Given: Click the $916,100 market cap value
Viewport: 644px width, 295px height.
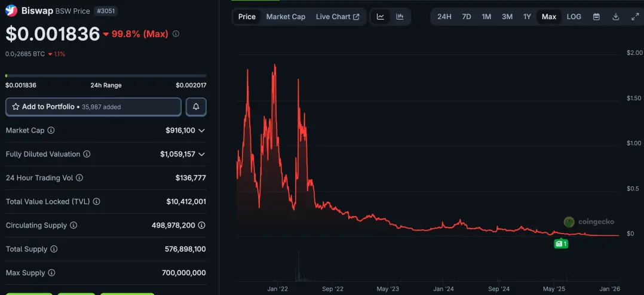Looking at the screenshot, I should (x=180, y=130).
